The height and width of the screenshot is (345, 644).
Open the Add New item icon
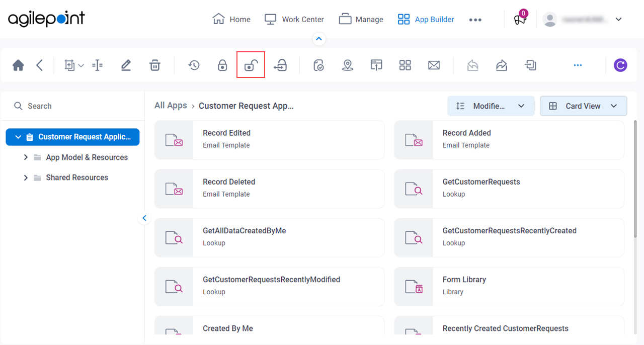[70, 65]
